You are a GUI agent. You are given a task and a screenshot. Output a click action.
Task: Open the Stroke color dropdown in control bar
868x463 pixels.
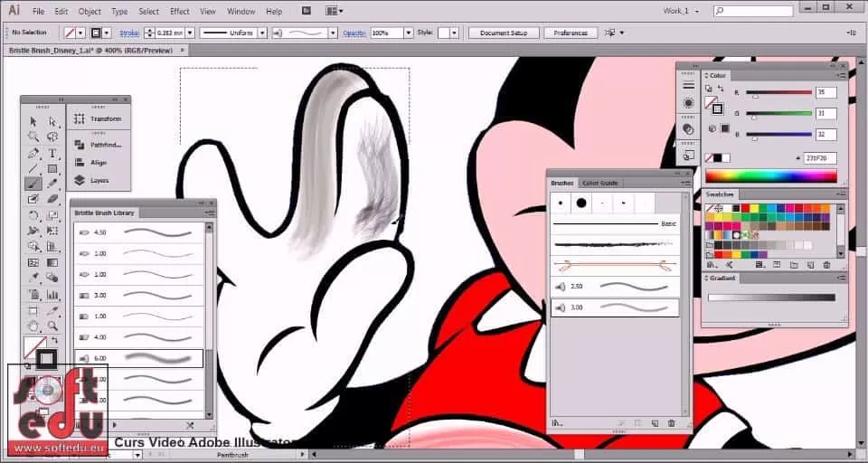[107, 33]
